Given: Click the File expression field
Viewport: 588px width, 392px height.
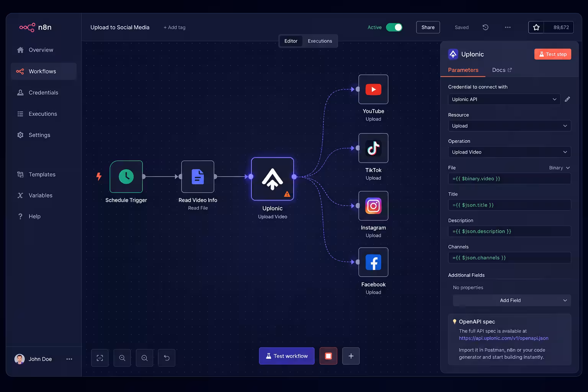Looking at the screenshot, I should [510, 178].
